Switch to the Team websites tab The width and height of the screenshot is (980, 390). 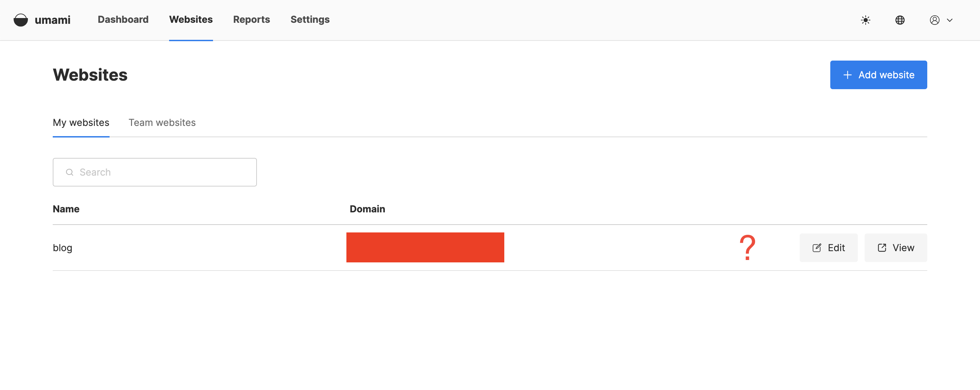pos(162,123)
